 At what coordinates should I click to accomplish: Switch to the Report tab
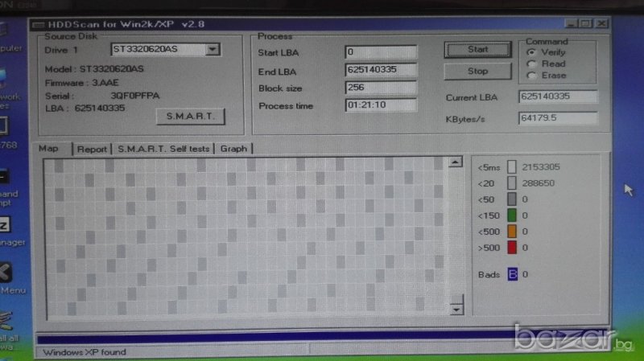pyautogui.click(x=92, y=149)
